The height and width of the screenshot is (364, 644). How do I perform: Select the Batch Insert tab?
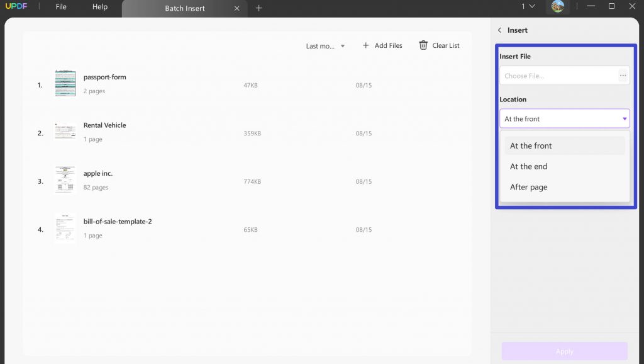[186, 8]
